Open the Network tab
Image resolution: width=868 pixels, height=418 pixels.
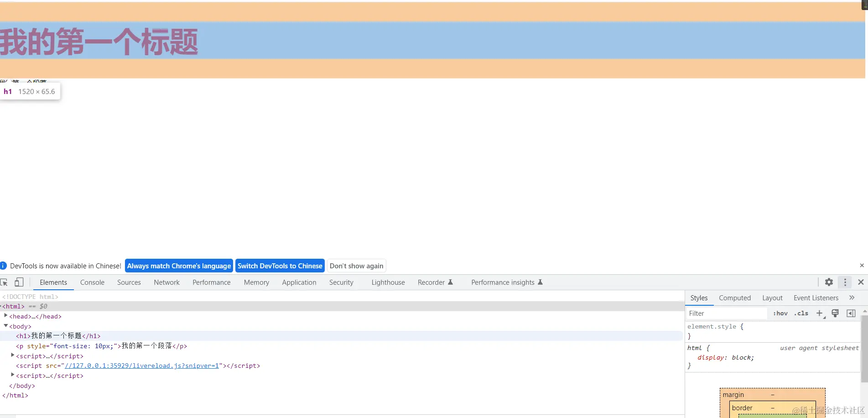click(167, 282)
